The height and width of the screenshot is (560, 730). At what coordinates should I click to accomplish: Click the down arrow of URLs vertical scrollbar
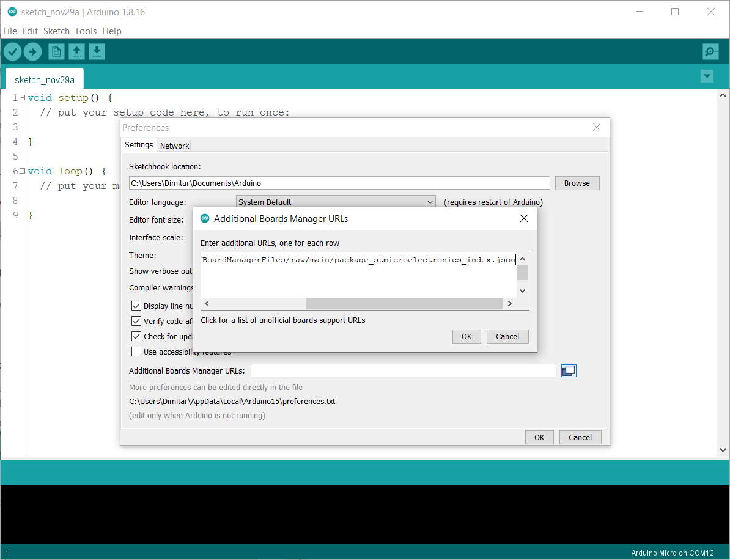coord(522,290)
